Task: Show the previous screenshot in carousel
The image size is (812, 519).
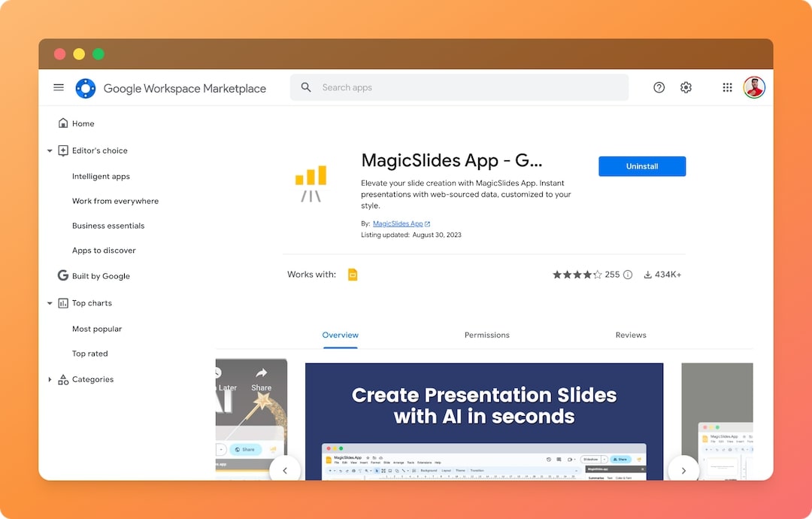Action: tap(285, 471)
